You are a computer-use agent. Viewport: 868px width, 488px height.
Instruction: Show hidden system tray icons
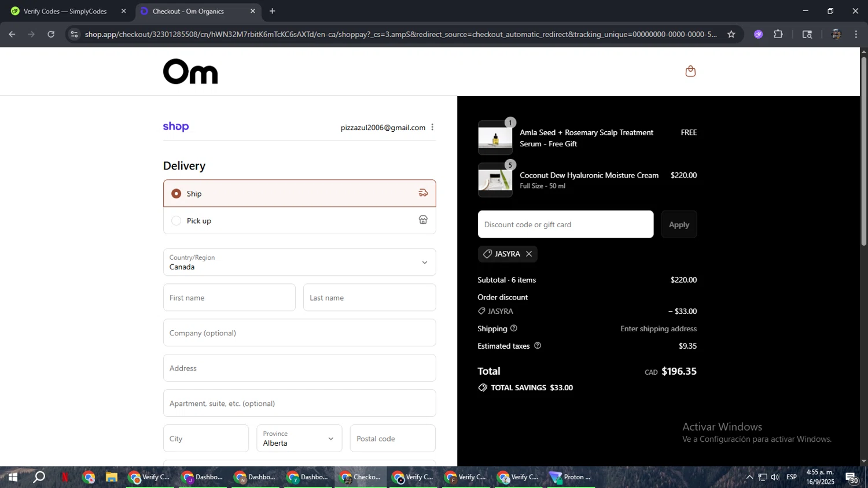(749, 477)
